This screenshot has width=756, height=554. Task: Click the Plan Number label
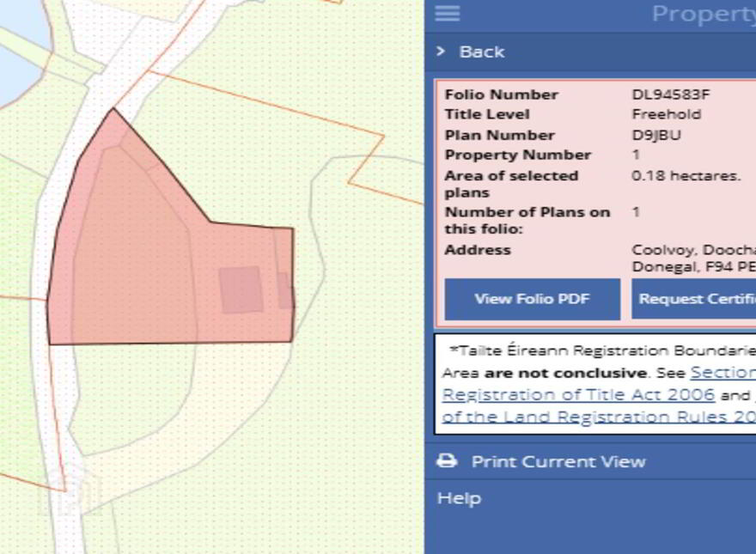click(499, 135)
